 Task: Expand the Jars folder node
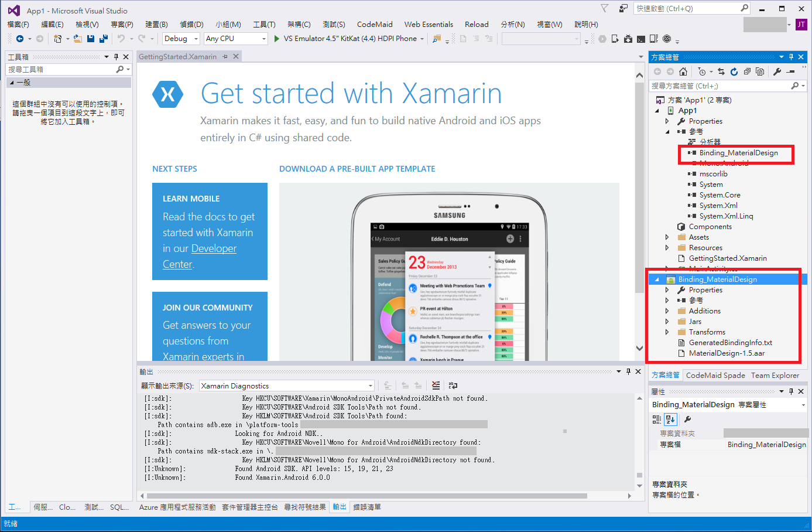coord(667,322)
